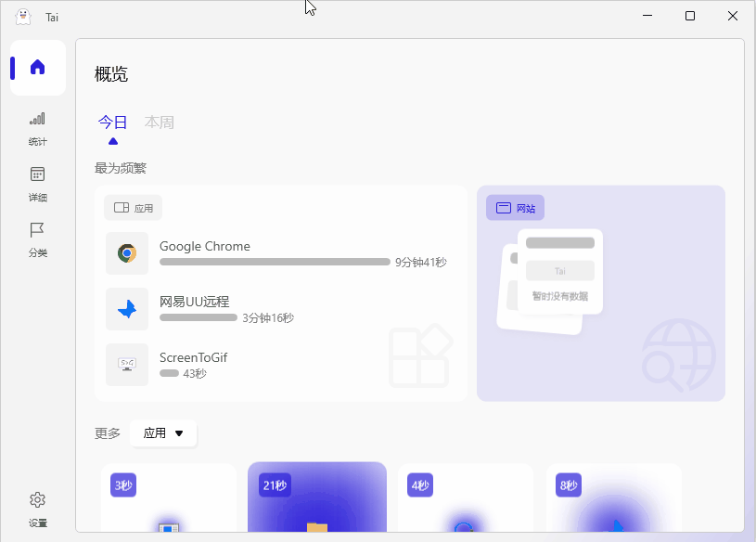
Task: Click the 3分钟16秒 duration text
Action: tap(268, 317)
